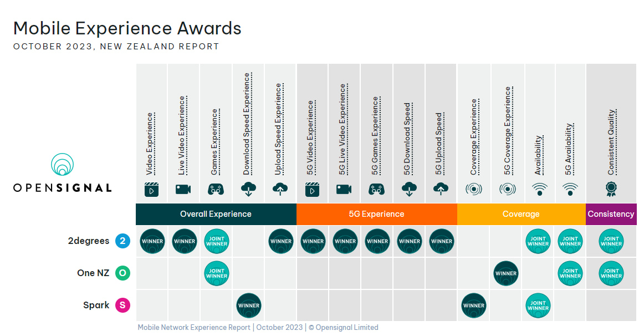Click the Live Video Experience camera icon
The height and width of the screenshot is (336, 644).
183,189
